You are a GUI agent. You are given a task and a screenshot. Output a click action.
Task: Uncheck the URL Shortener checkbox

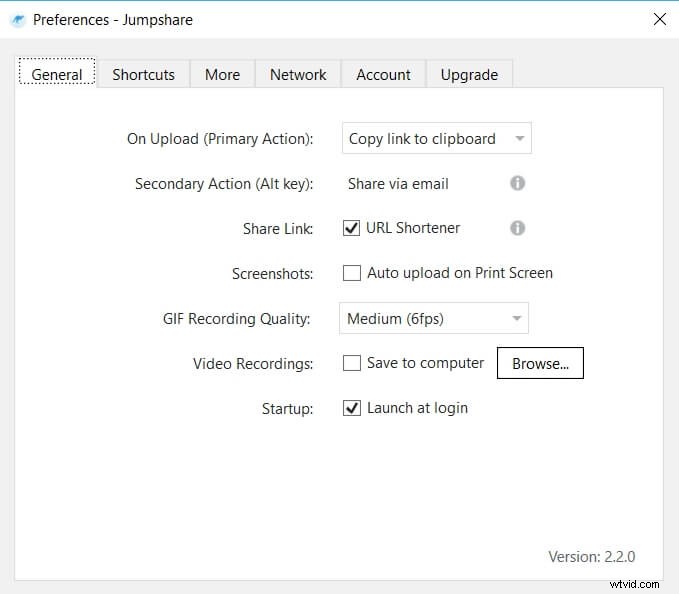(351, 228)
